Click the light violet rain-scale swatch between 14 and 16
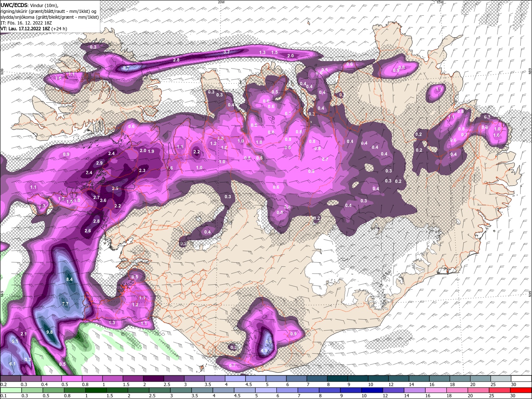Image resolution: width=532 pixels, height=399 pixels. point(414,390)
